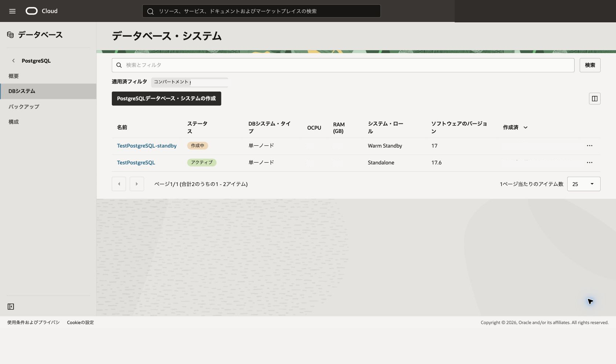Open TestPostgreSQL link
Viewport: 616px width, 364px height.
point(136,163)
